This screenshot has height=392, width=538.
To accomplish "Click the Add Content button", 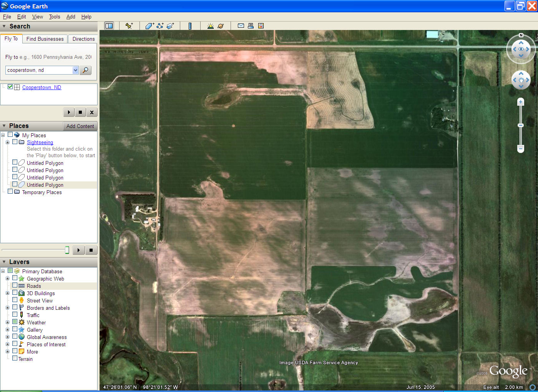I will pos(80,126).
